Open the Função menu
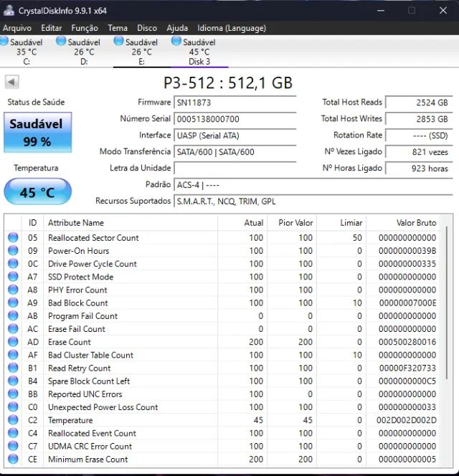The image size is (459, 476). (85, 28)
